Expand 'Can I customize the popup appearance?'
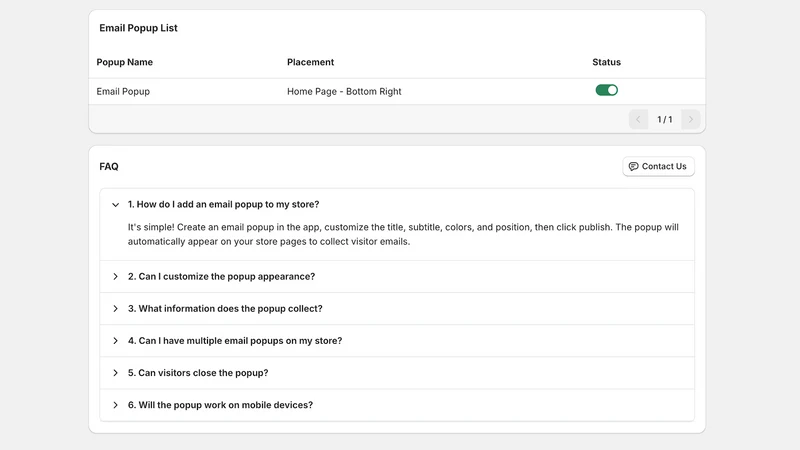 (x=397, y=277)
